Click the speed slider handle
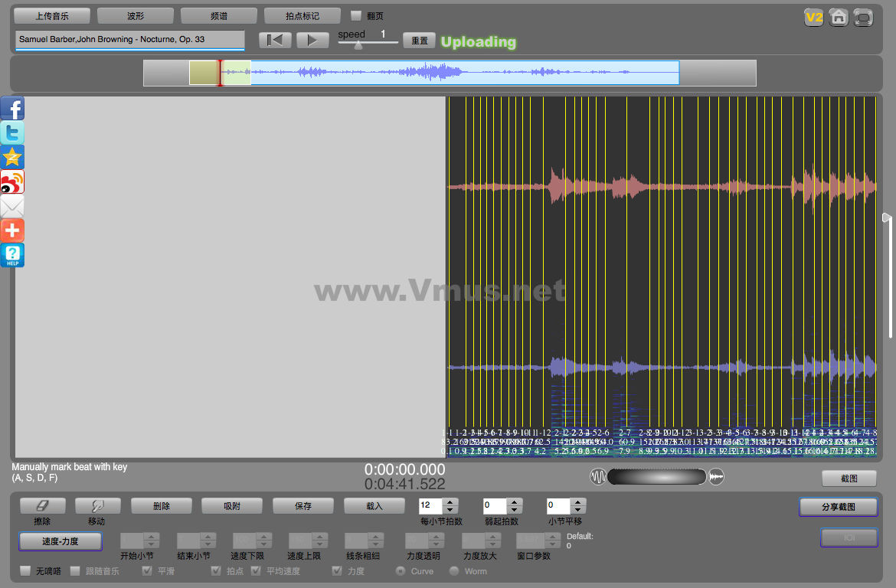 coord(358,44)
